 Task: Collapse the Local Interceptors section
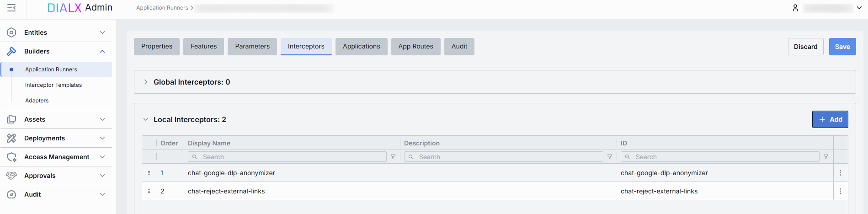click(146, 119)
